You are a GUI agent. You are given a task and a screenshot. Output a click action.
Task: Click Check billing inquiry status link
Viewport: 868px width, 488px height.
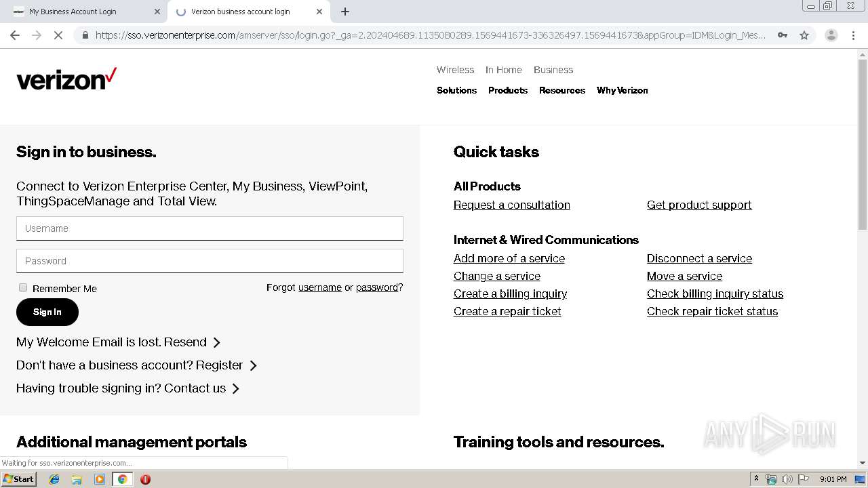[715, 293]
